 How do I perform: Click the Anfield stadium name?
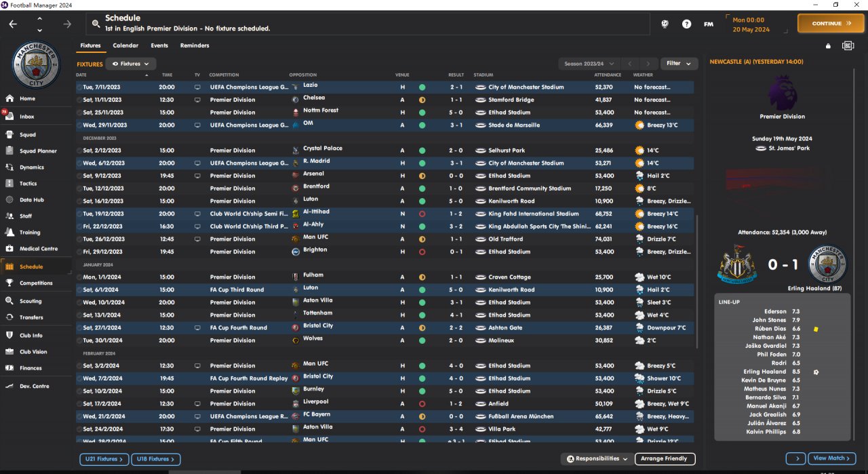click(499, 403)
